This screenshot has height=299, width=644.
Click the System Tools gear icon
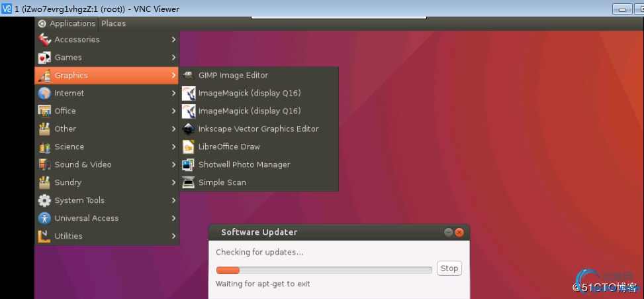44,200
